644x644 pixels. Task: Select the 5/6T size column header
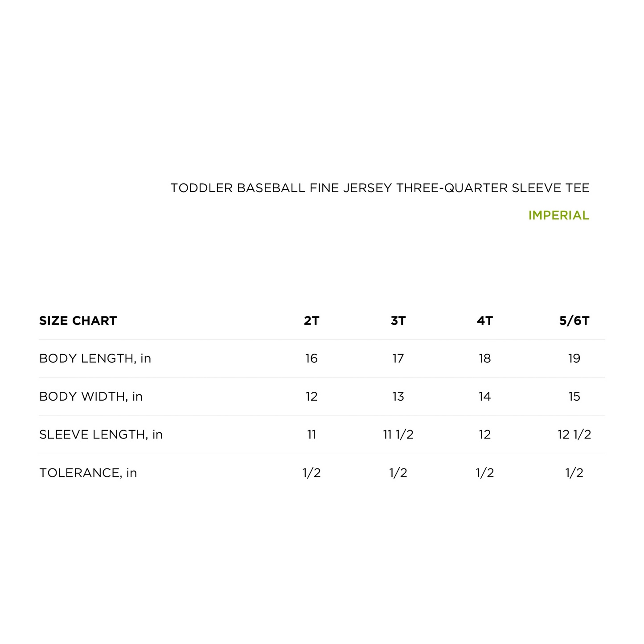coord(574,321)
